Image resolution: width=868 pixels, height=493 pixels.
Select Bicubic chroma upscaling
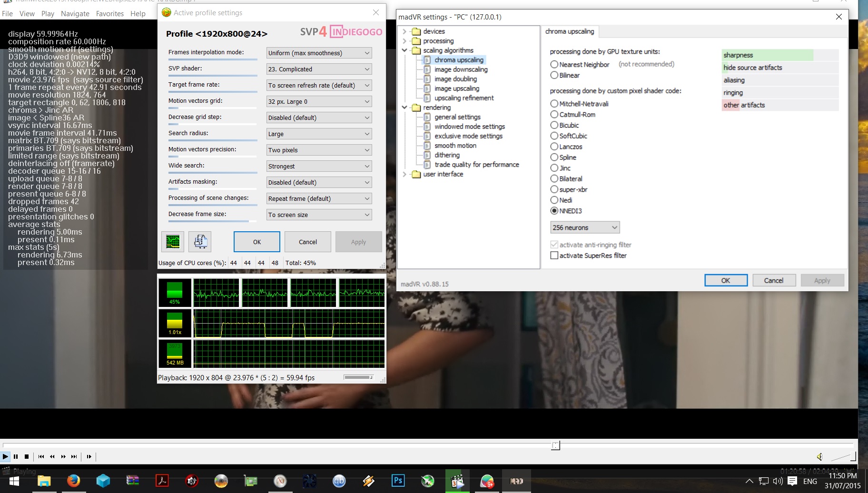click(554, 125)
